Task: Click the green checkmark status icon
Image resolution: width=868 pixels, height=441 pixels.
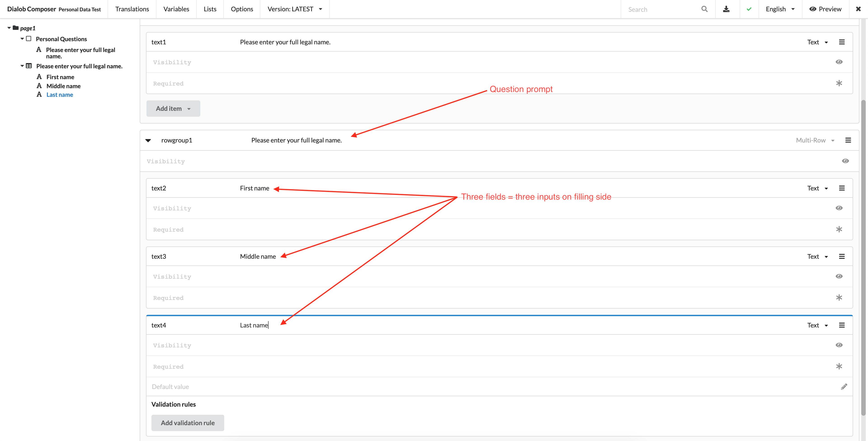Action: coord(749,9)
